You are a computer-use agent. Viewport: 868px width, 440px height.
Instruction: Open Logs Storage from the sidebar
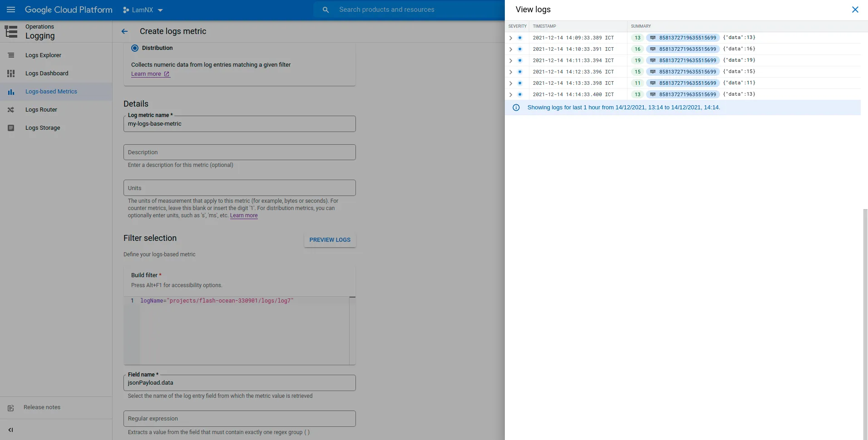pyautogui.click(x=56, y=128)
